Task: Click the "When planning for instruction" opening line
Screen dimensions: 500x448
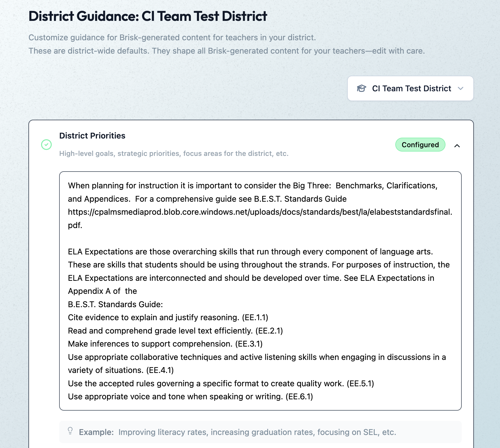Action: click(253, 186)
